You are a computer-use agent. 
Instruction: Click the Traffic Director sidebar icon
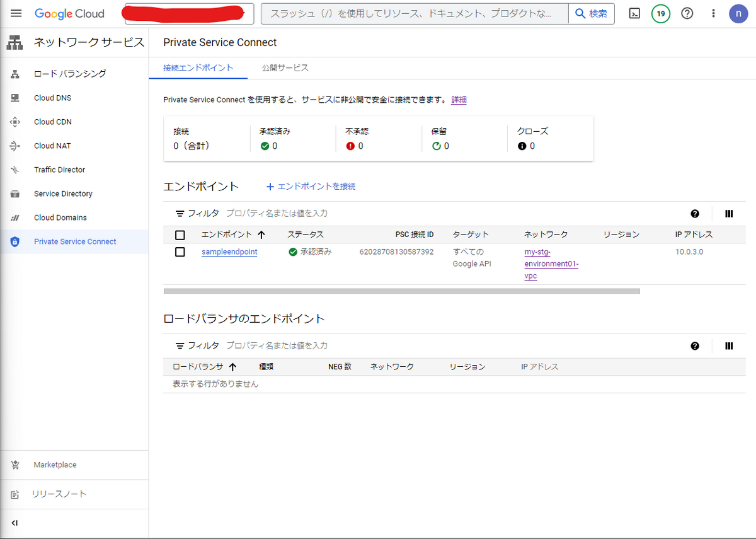(15, 170)
